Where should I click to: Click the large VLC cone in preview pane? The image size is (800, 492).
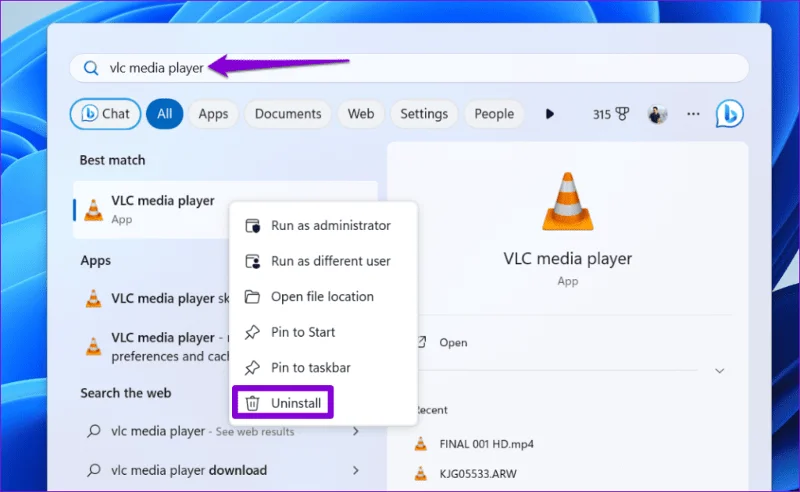(x=567, y=202)
